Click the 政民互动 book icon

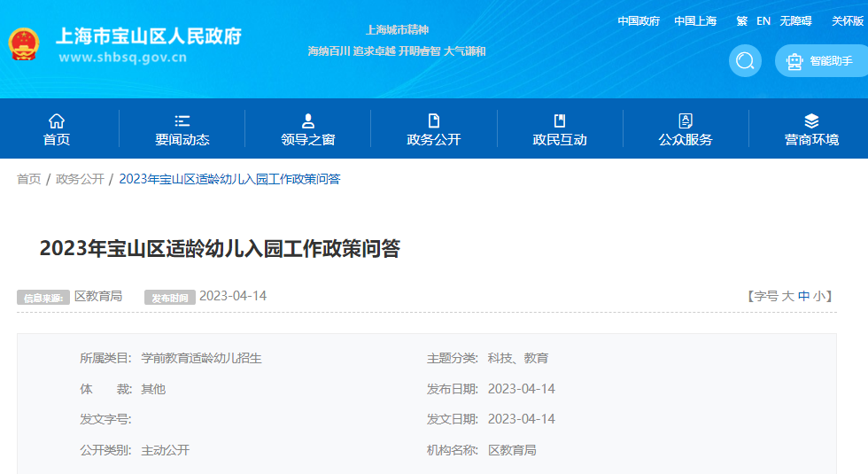[x=560, y=121]
